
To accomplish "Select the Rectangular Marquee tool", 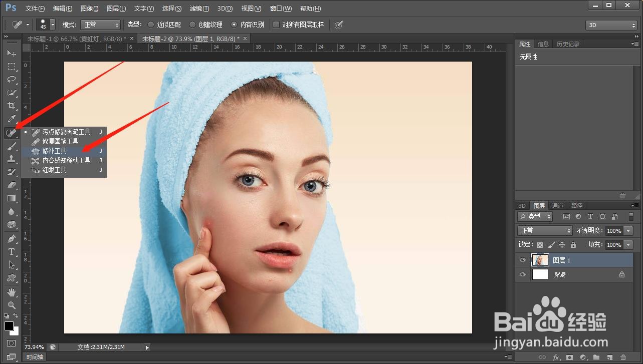I will click(12, 66).
